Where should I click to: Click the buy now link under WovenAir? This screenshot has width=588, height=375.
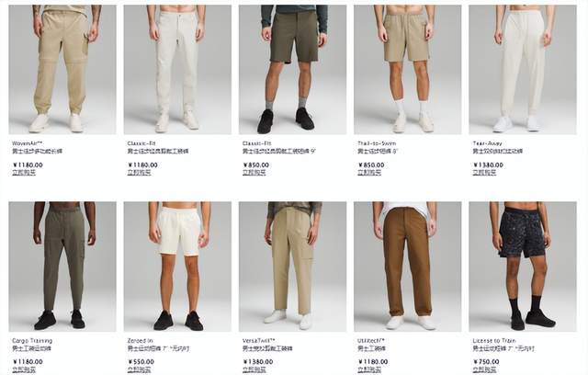[24, 173]
